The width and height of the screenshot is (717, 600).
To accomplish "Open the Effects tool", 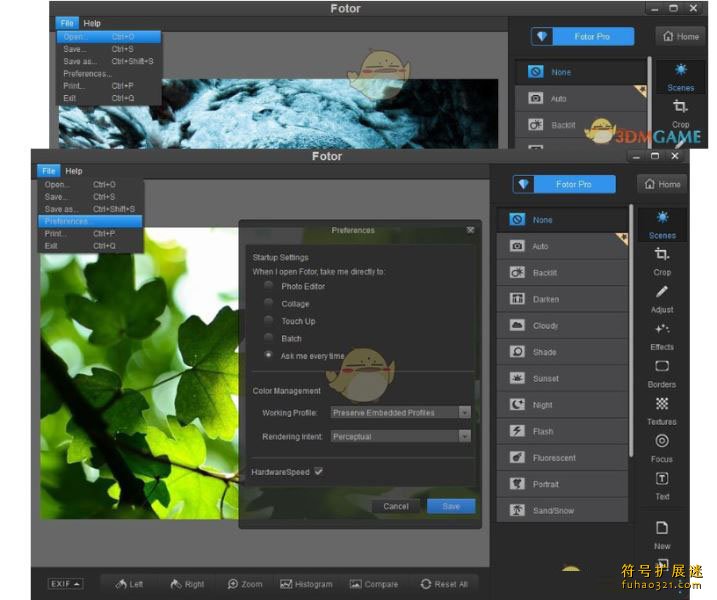I will pos(662,337).
